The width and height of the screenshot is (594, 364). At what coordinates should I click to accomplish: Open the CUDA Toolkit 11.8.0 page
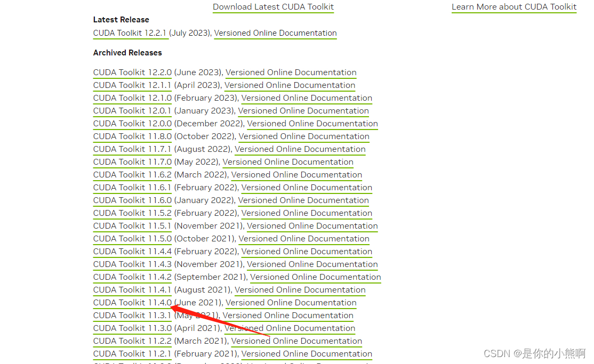(132, 136)
